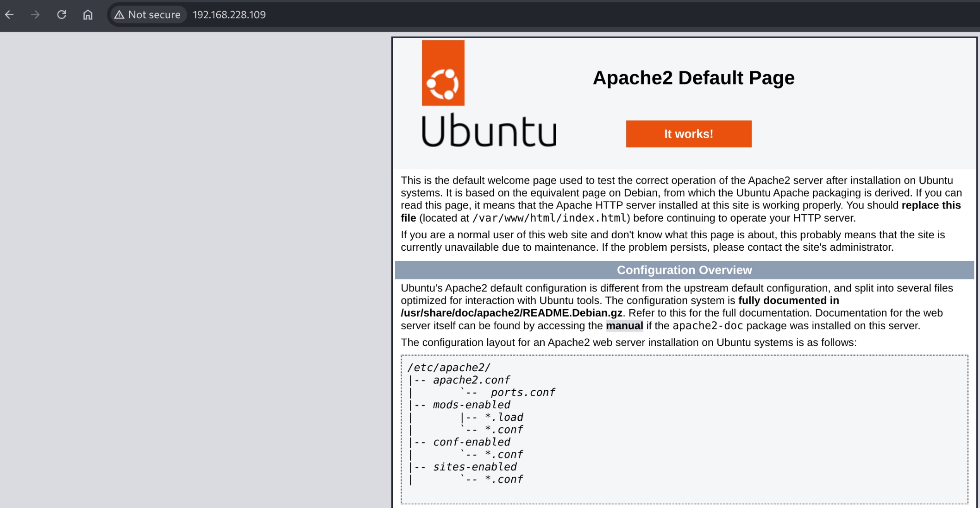Go to the browser home page
This screenshot has width=980, height=508.
(x=88, y=15)
